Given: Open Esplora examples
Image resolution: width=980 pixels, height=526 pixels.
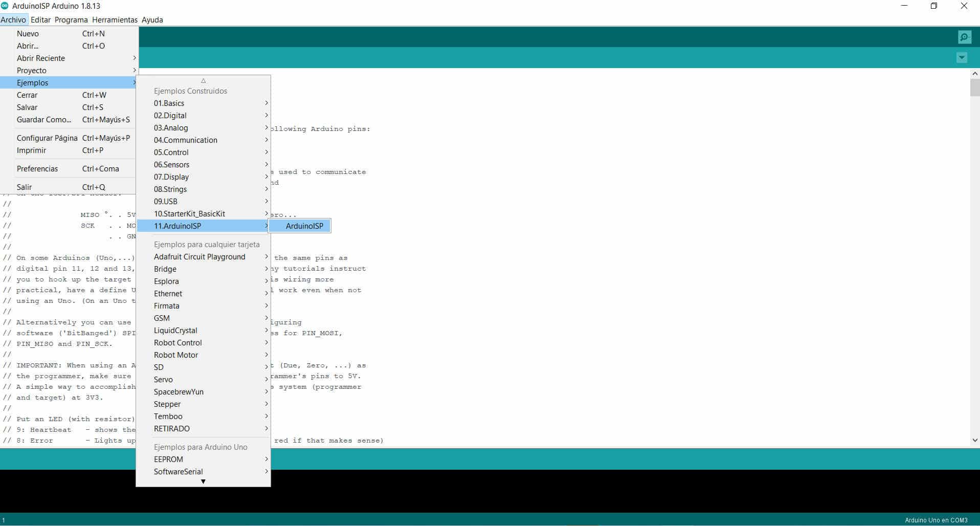Looking at the screenshot, I should pyautogui.click(x=203, y=281).
